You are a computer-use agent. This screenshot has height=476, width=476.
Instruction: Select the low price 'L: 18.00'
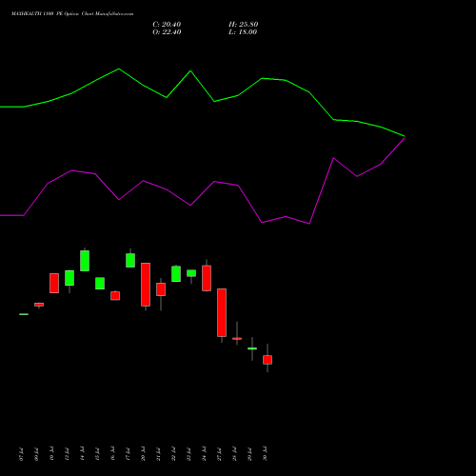point(243,32)
